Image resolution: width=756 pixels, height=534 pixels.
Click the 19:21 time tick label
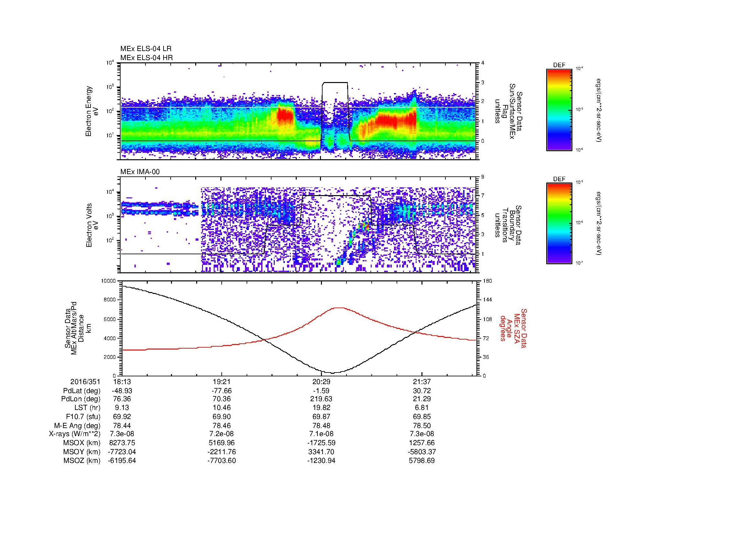pyautogui.click(x=222, y=382)
